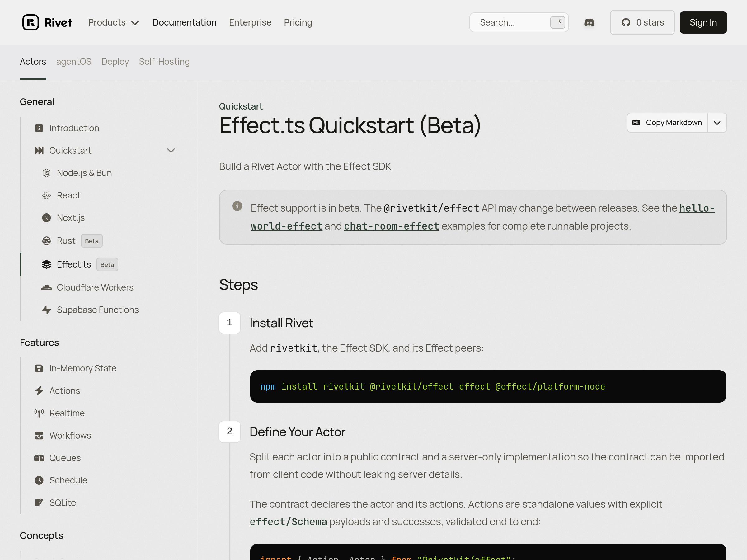Click the React atom icon
Viewport: 747px width, 560px height.
[x=47, y=195]
